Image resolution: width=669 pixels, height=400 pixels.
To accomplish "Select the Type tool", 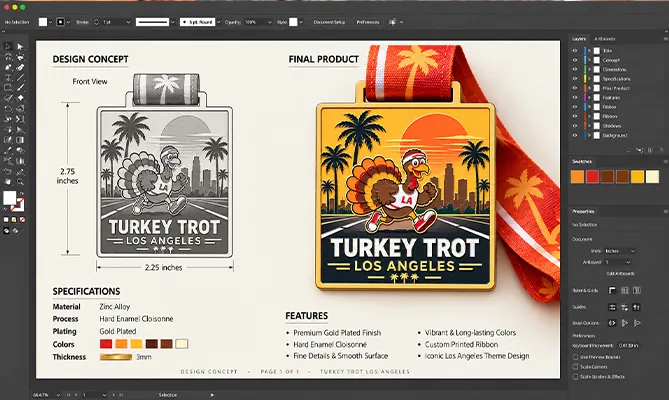I will tap(8, 78).
